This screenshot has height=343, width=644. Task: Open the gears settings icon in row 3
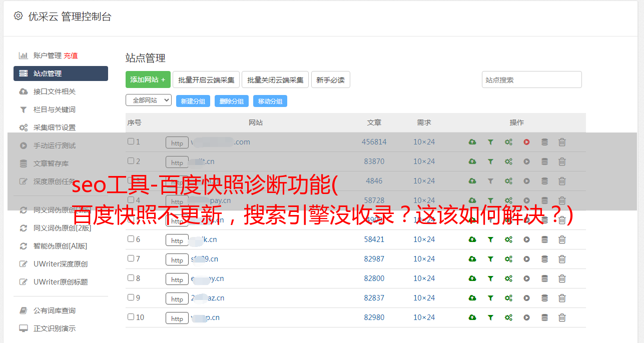coord(508,181)
